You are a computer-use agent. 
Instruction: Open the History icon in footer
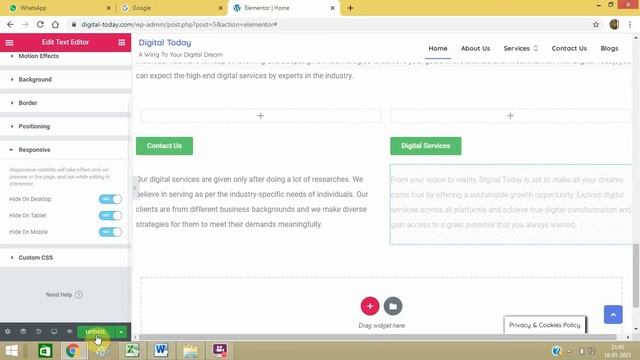pyautogui.click(x=38, y=332)
